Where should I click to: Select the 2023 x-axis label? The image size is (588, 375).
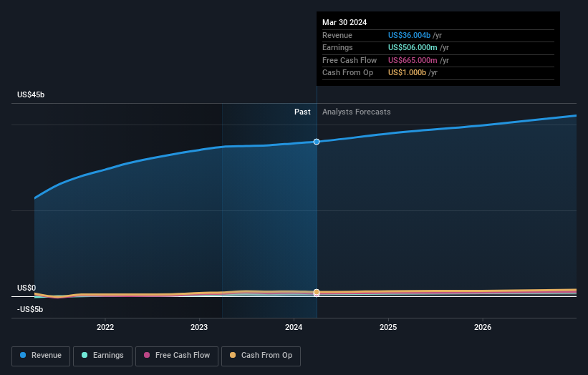199,327
